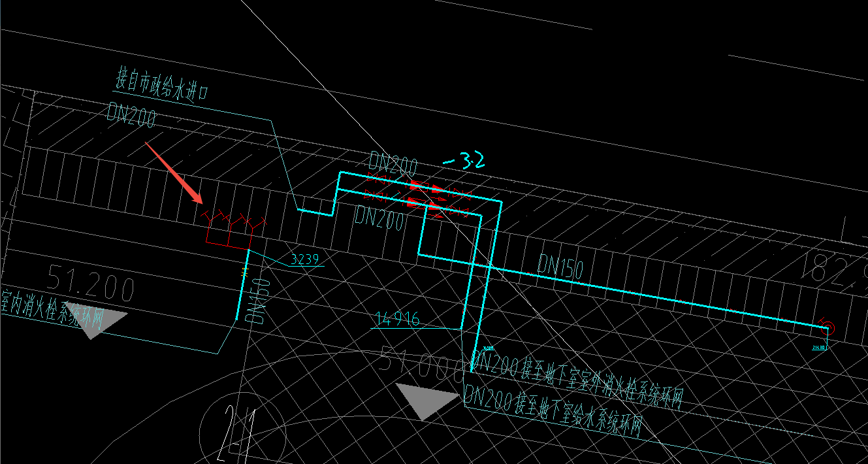Select the DN150 label on the long horizontal pipe
This screenshot has height=464, width=868.
click(x=560, y=265)
